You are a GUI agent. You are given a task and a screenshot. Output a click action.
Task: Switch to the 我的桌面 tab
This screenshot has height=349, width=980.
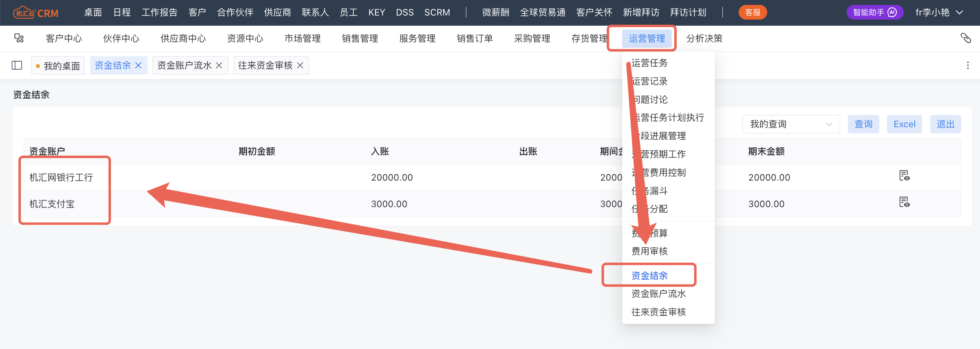coord(58,65)
